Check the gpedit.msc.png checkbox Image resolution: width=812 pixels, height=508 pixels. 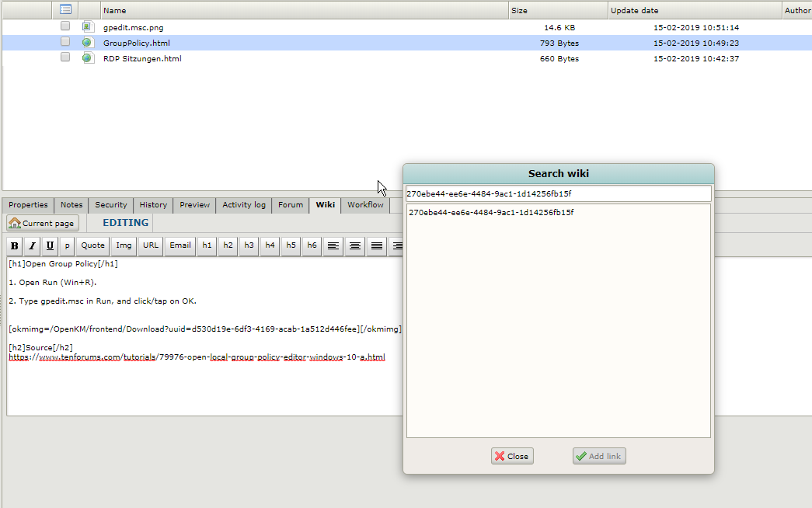click(65, 26)
